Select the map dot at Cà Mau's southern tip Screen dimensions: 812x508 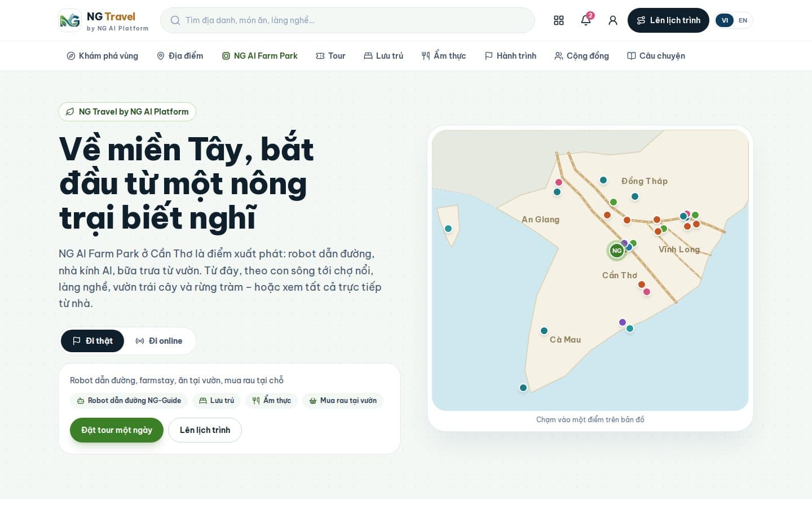coord(523,388)
